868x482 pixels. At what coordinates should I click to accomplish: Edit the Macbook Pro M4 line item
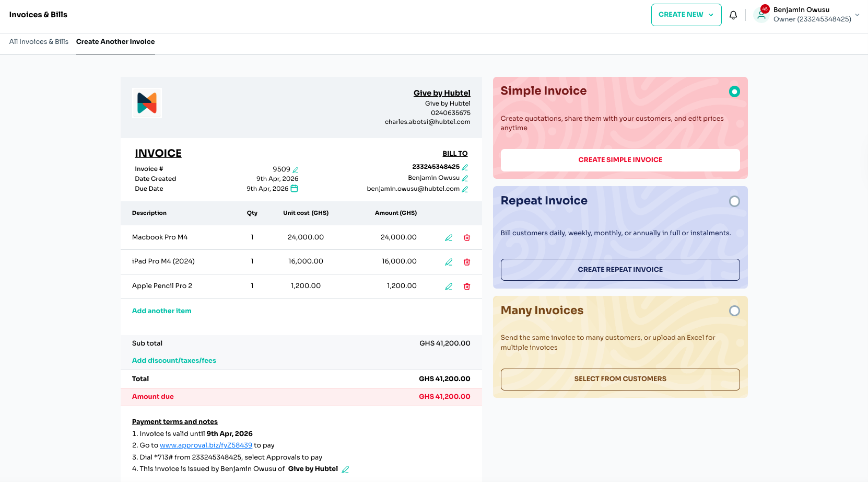[448, 238]
